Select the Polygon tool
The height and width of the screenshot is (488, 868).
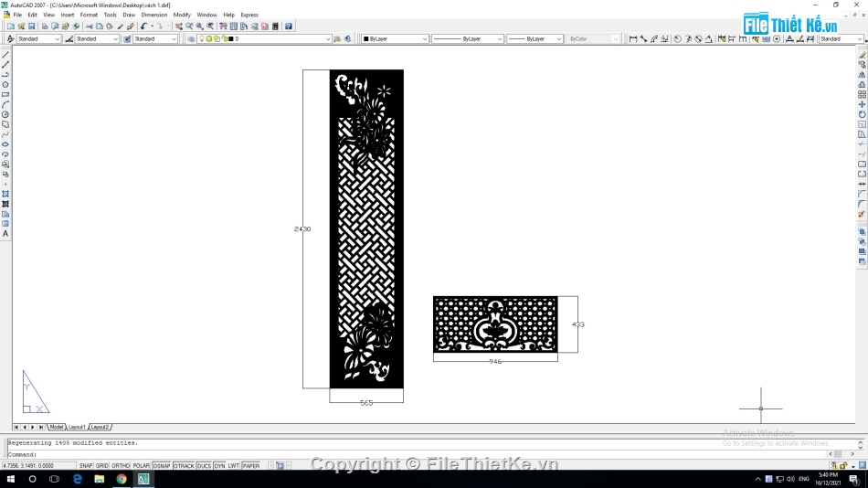click(5, 85)
